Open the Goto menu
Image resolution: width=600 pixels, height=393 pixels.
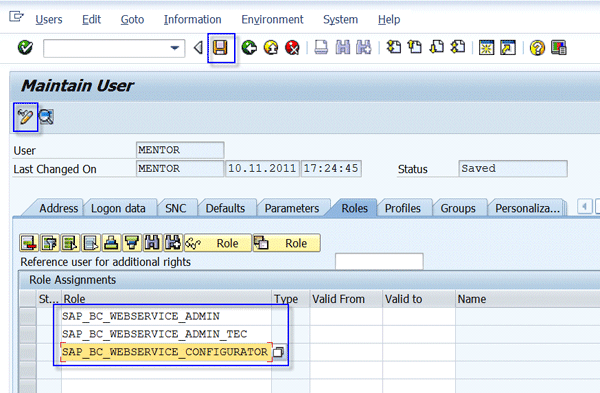click(x=132, y=20)
